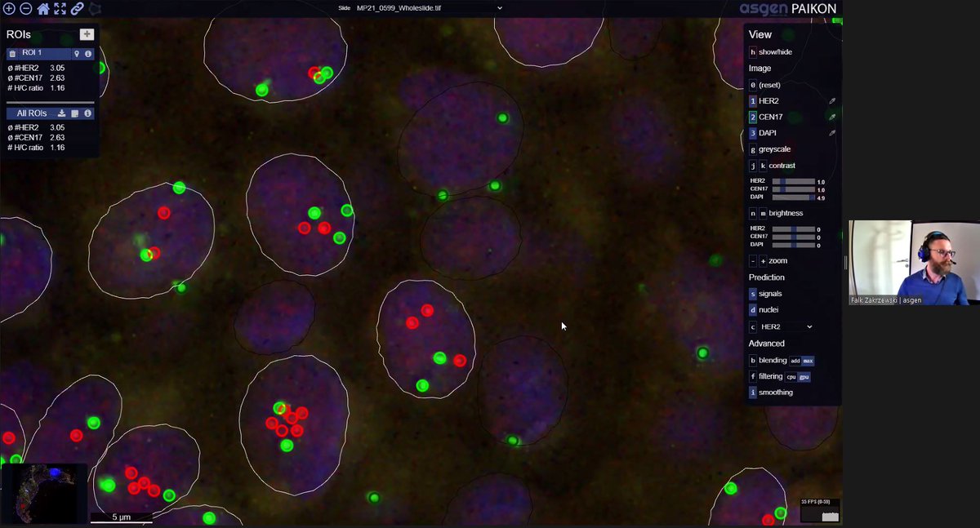Adjust the CEN17 brightness slider
980x528 pixels.
793,237
